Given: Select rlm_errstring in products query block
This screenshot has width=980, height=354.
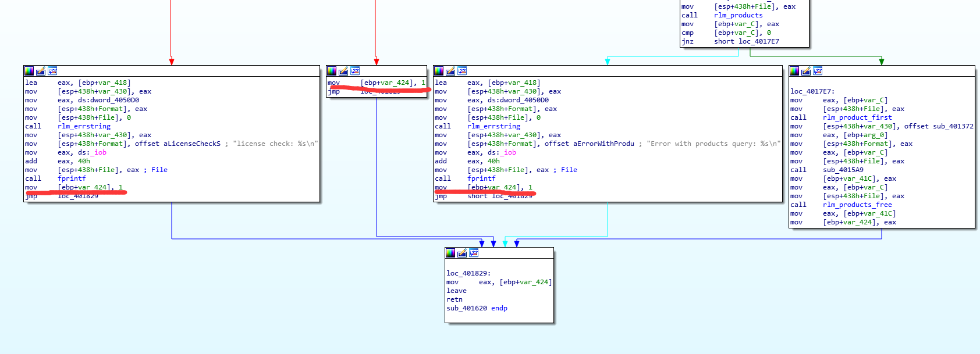Looking at the screenshot, I should pyautogui.click(x=493, y=126).
